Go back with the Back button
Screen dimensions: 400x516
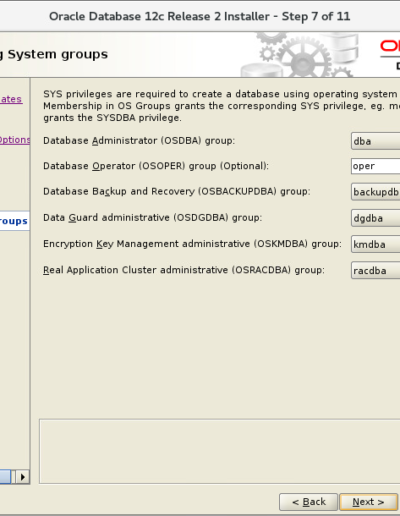[x=309, y=502]
